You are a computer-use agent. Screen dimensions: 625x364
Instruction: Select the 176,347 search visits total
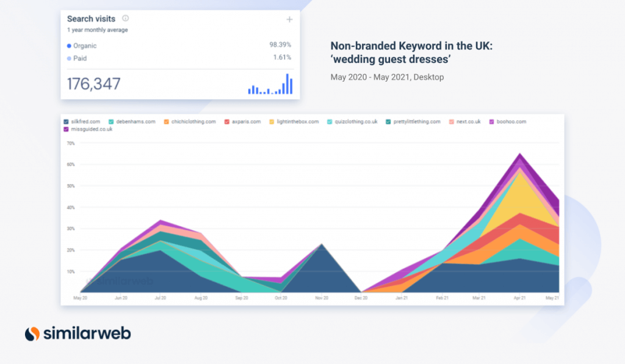93,84
